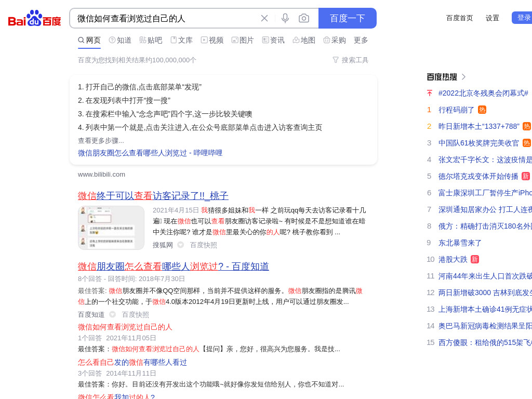Open 百度快照 for the 百度知道 result

(136, 314)
